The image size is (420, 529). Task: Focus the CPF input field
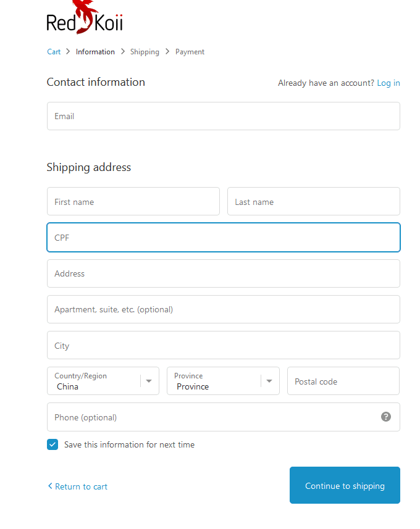coord(223,237)
